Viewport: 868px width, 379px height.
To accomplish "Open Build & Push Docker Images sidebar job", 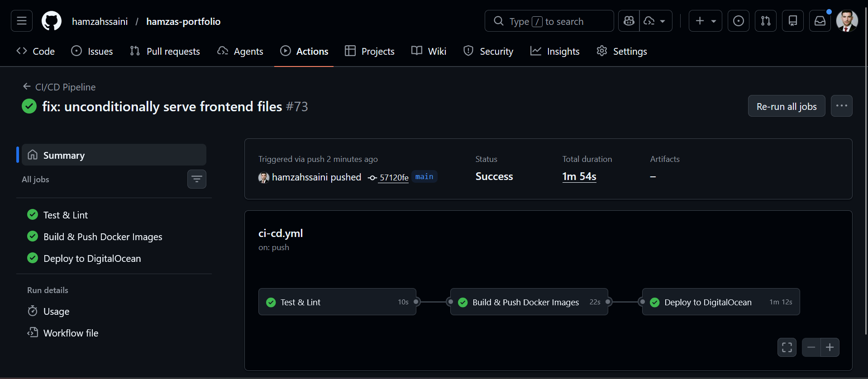I will click(114, 237).
